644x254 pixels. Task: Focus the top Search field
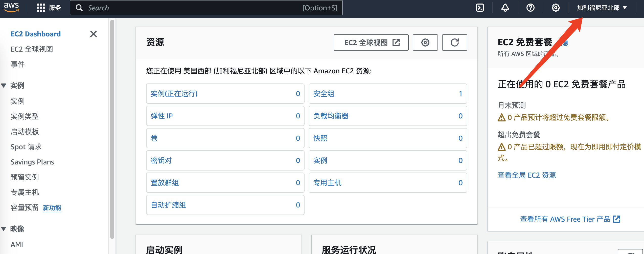pos(206,8)
